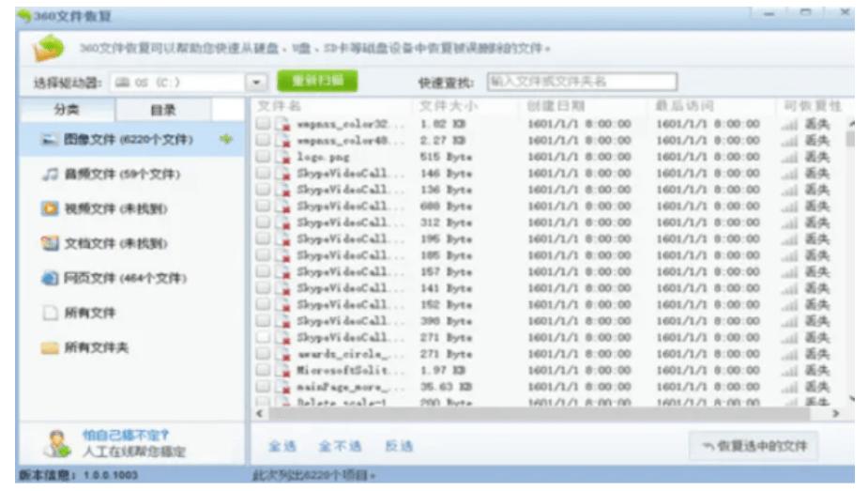Select the 所有文件 blank page icon

(51, 313)
